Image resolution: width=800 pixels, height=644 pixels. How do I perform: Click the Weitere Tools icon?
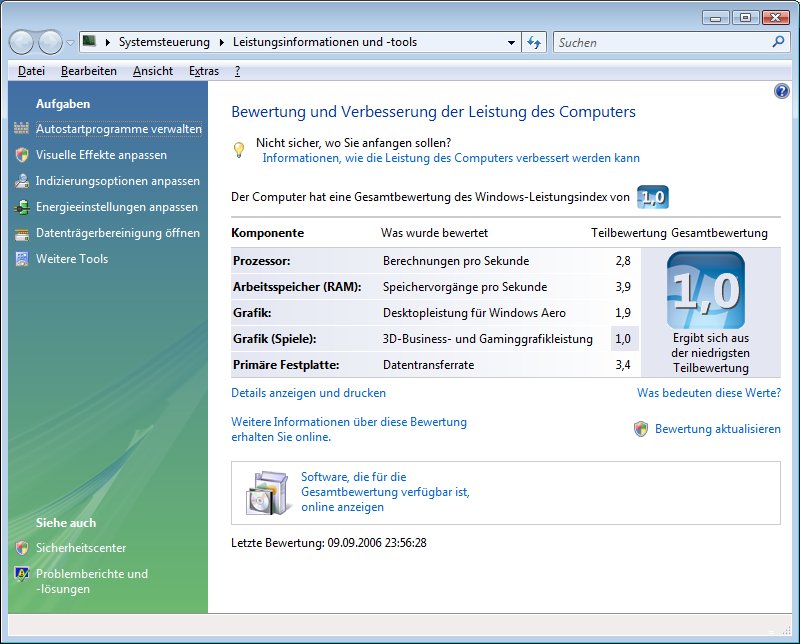pos(22,259)
